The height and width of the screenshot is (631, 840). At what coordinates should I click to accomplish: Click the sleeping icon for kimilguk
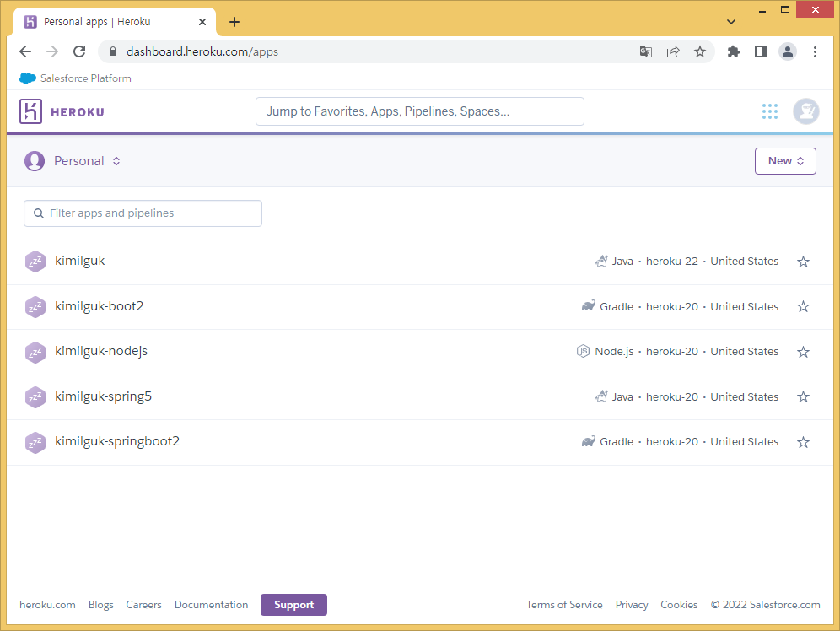[x=35, y=262]
